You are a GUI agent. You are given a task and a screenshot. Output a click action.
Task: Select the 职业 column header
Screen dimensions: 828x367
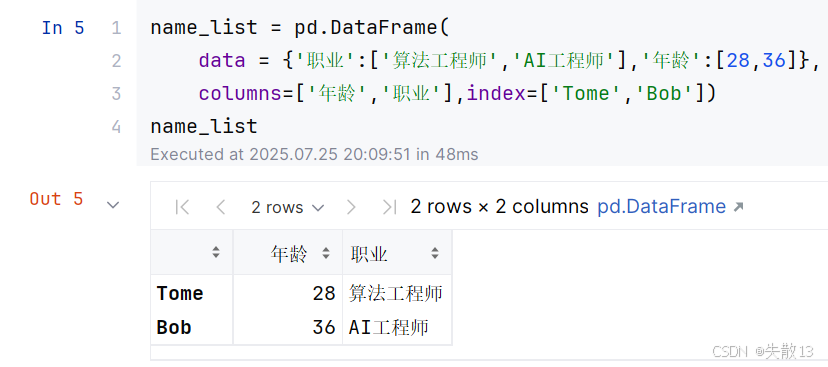point(397,253)
